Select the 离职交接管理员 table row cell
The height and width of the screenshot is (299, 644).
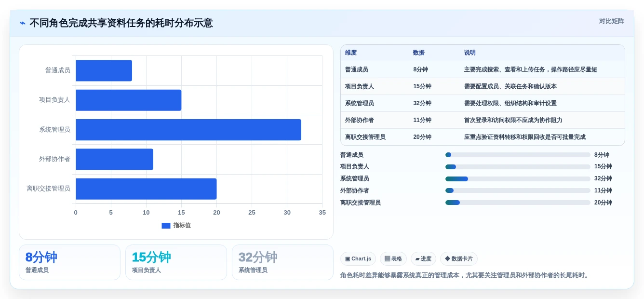point(365,137)
